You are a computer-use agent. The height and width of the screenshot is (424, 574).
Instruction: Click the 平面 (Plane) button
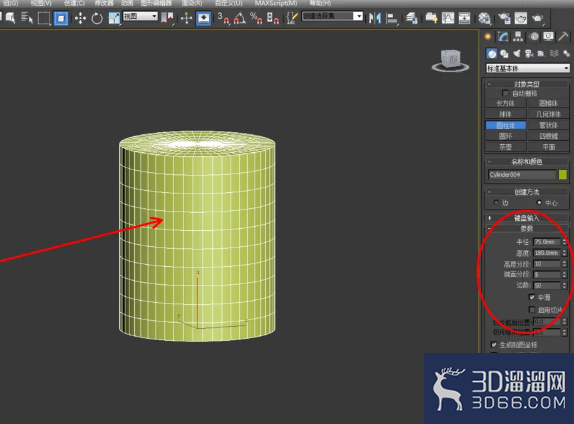(x=548, y=147)
